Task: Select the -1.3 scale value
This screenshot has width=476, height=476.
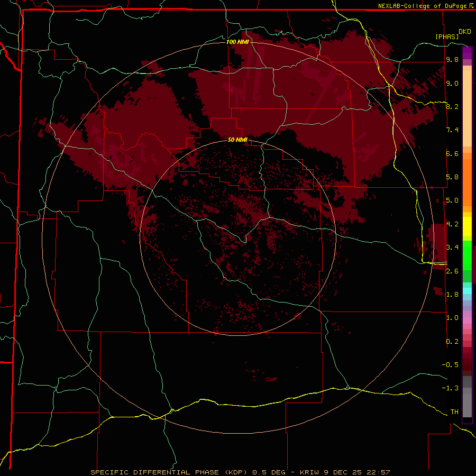Action: pyautogui.click(x=450, y=388)
